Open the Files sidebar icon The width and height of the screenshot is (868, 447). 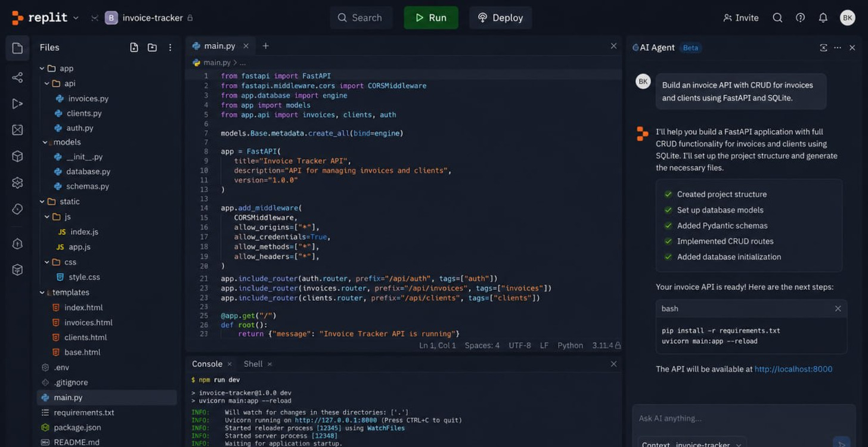click(x=17, y=48)
